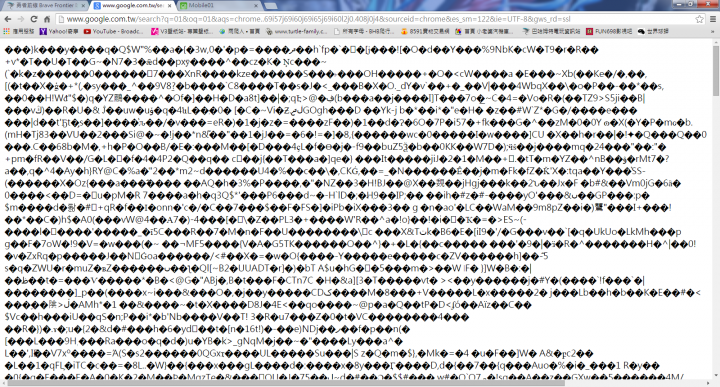Open the Apps grid shortcut in bookmarks bar
This screenshot has width=720, height=387.
coord(18,32)
